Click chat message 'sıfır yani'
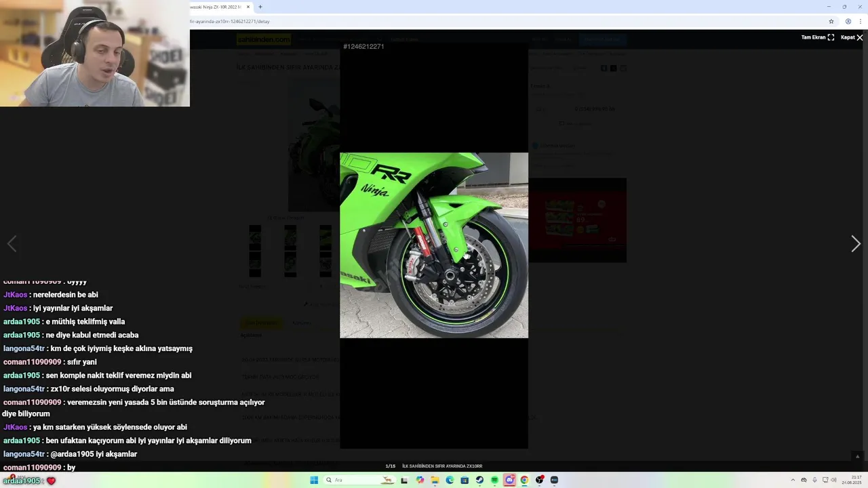The image size is (868, 488). [x=82, y=362]
